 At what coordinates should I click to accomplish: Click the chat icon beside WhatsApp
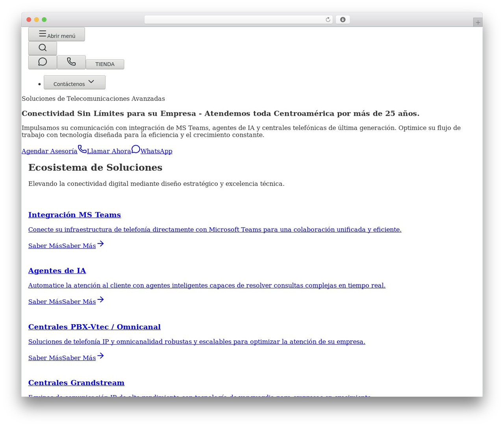pyautogui.click(x=136, y=149)
